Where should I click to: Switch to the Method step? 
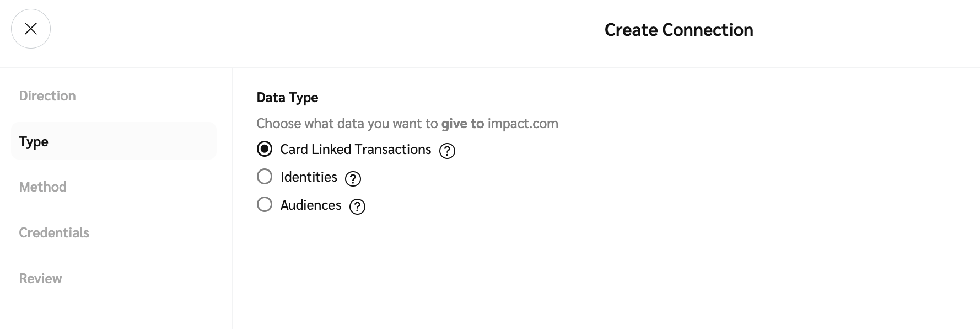43,187
